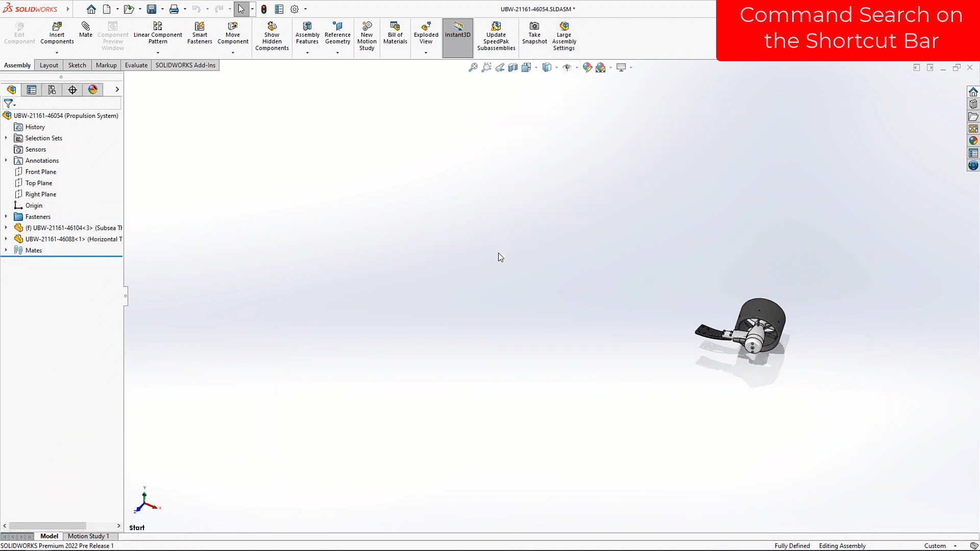Expand the Fasteners folder
The width and height of the screenshot is (980, 551).
click(6, 216)
